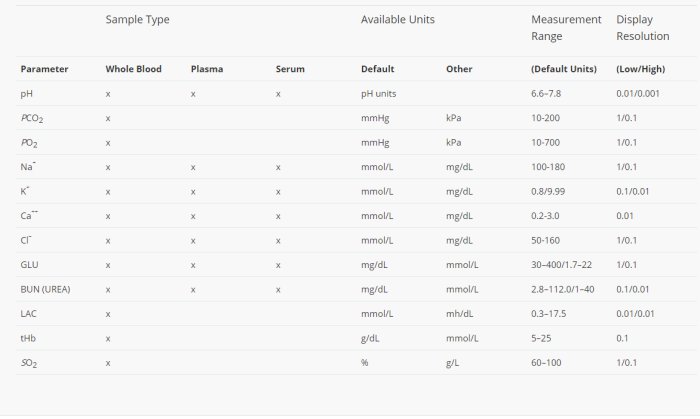The image size is (700, 419).
Task: Click the Serum column heading
Action: pos(290,69)
